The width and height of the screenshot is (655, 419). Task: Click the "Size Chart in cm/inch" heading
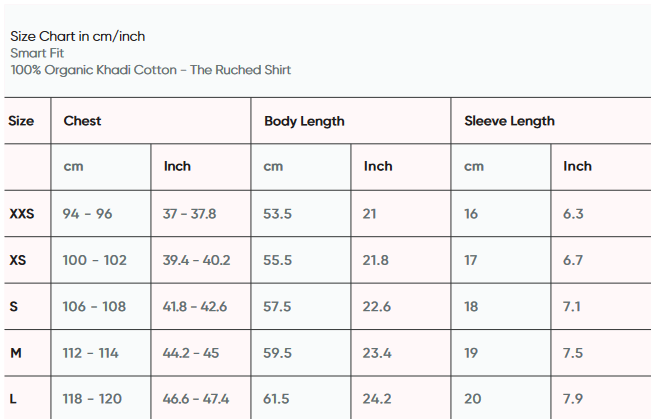(x=77, y=36)
